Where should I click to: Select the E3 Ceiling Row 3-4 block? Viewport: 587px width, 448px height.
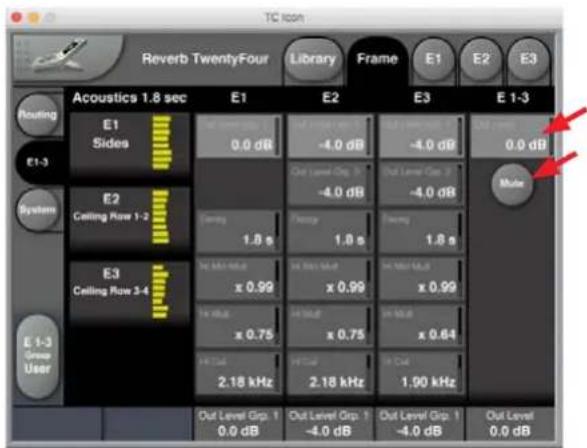tap(130, 293)
